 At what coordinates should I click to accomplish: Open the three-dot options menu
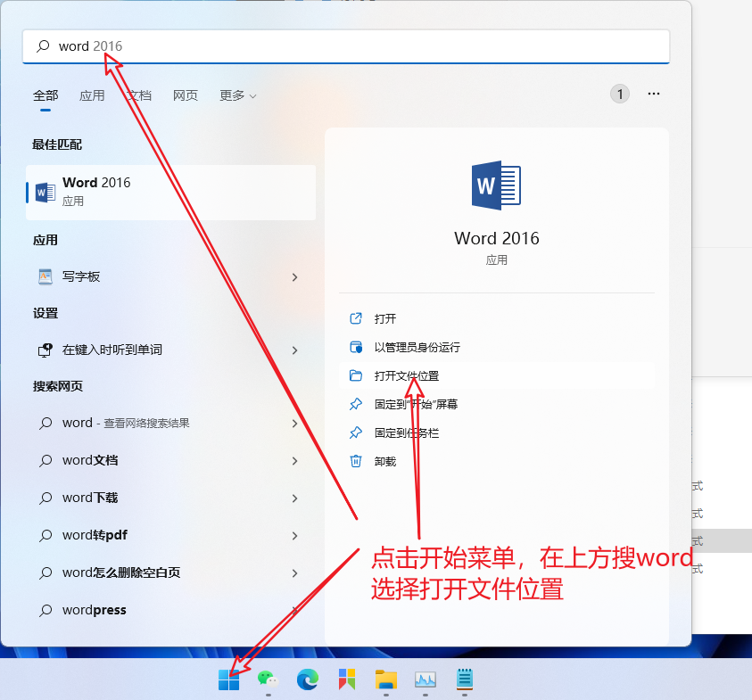pos(654,94)
